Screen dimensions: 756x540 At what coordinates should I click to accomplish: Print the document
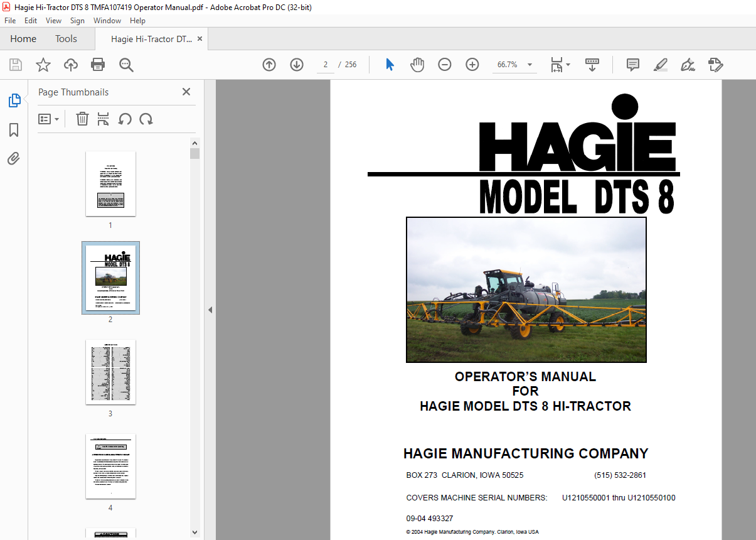(98, 65)
